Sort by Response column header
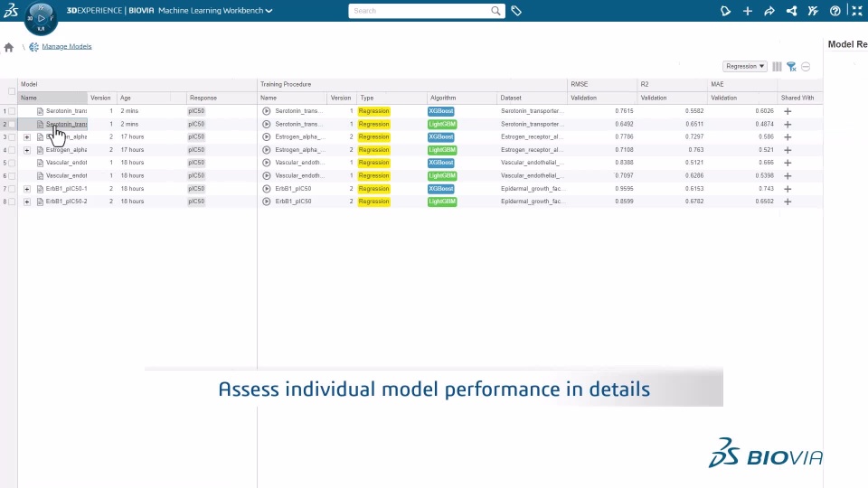868x488 pixels. coord(221,98)
